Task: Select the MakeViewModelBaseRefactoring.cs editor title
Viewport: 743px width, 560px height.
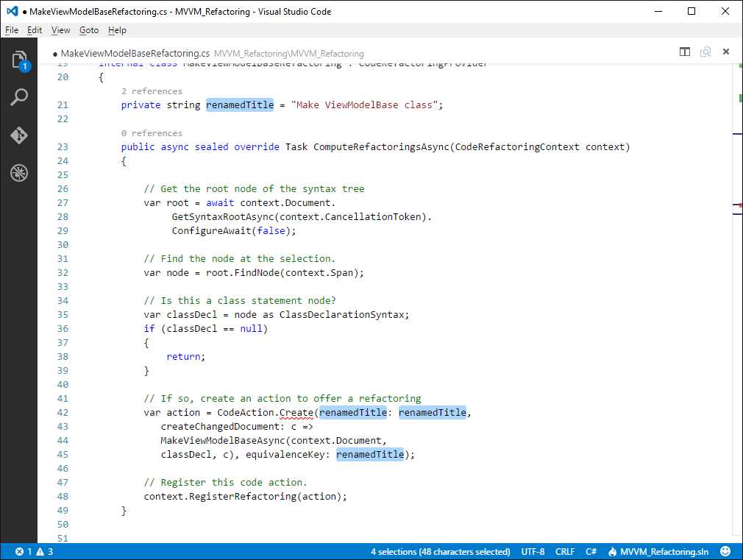Action: point(135,53)
